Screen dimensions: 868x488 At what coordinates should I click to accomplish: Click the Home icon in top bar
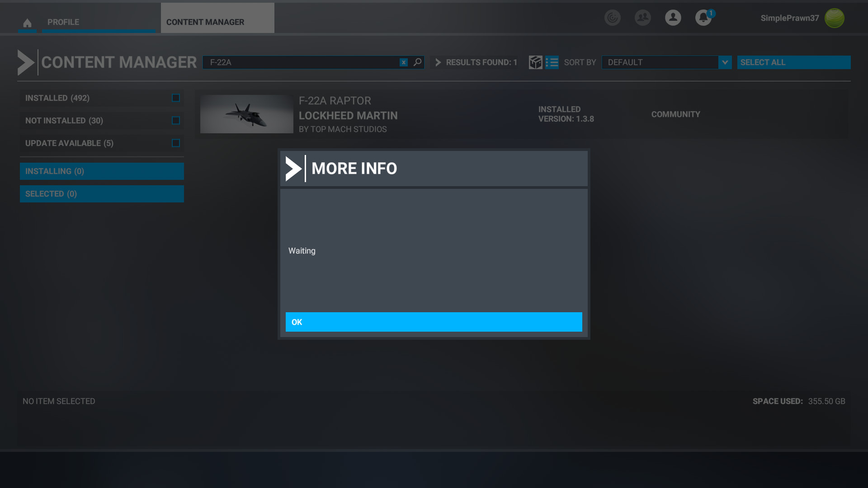coord(27,23)
